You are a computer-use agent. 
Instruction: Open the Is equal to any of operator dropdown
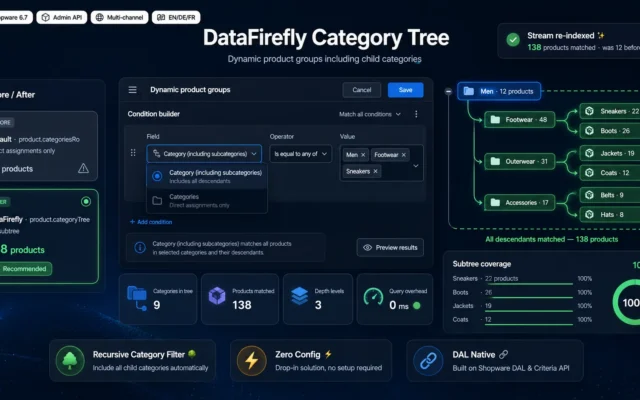(x=300, y=154)
